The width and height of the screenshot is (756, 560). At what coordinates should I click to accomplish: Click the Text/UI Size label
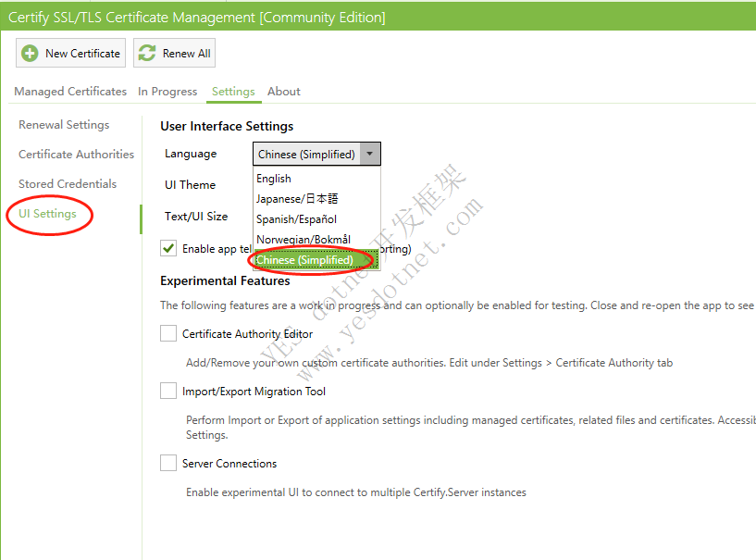(x=196, y=216)
